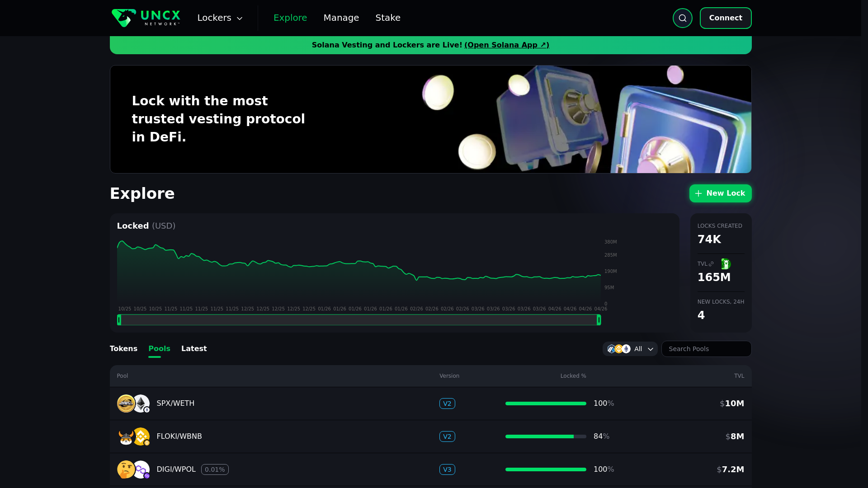Go to the Explore nav item
Viewport: 868px width, 488px height.
tap(290, 18)
